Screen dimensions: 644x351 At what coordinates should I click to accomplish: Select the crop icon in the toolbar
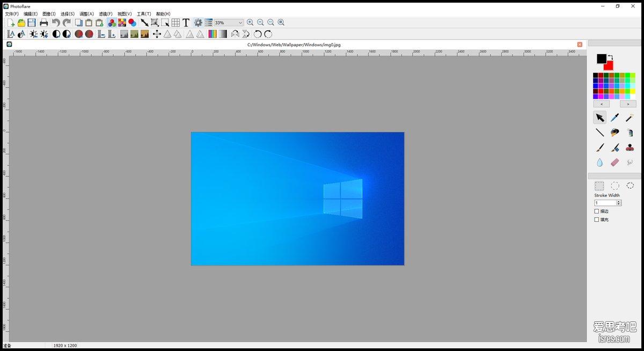point(165,23)
